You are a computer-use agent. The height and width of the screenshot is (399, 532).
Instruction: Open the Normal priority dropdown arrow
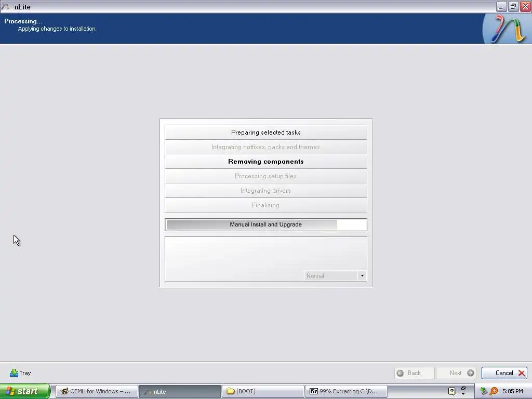pos(362,275)
